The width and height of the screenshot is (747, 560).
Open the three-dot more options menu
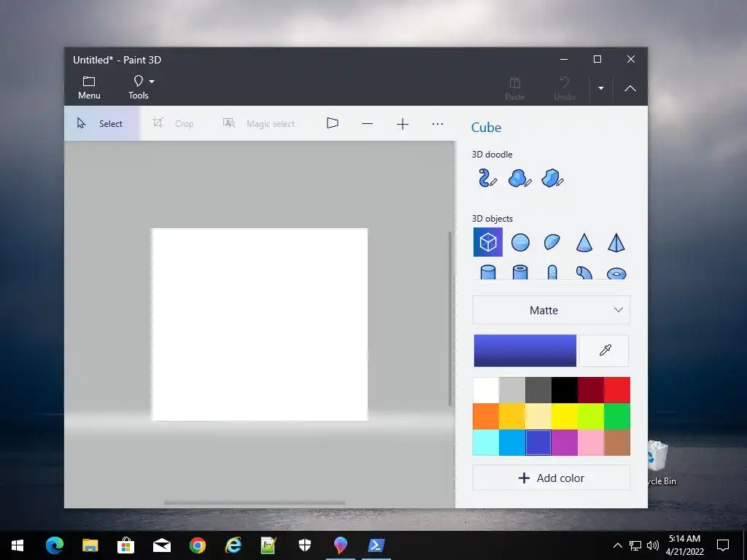[x=438, y=124]
